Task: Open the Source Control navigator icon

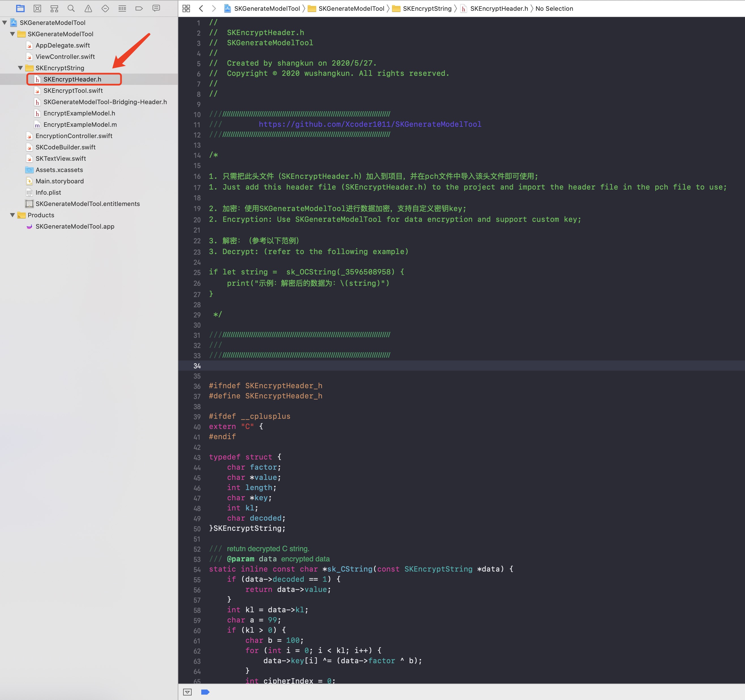Action: tap(37, 8)
